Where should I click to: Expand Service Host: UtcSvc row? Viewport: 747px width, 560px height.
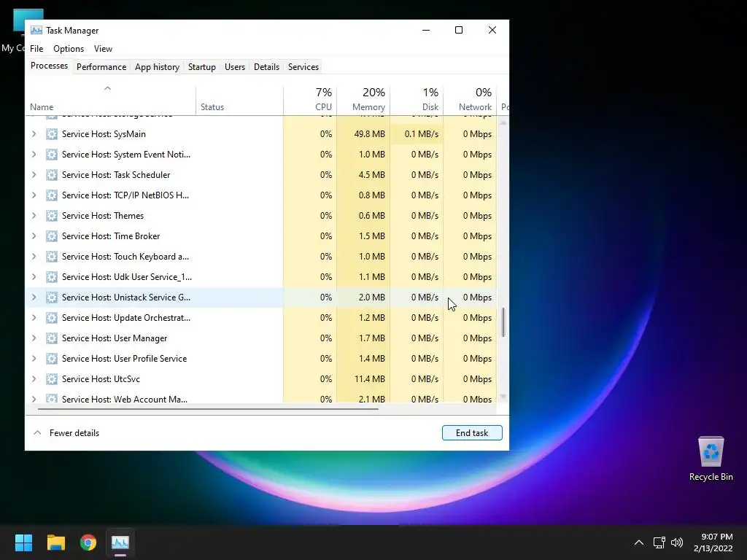(x=34, y=379)
